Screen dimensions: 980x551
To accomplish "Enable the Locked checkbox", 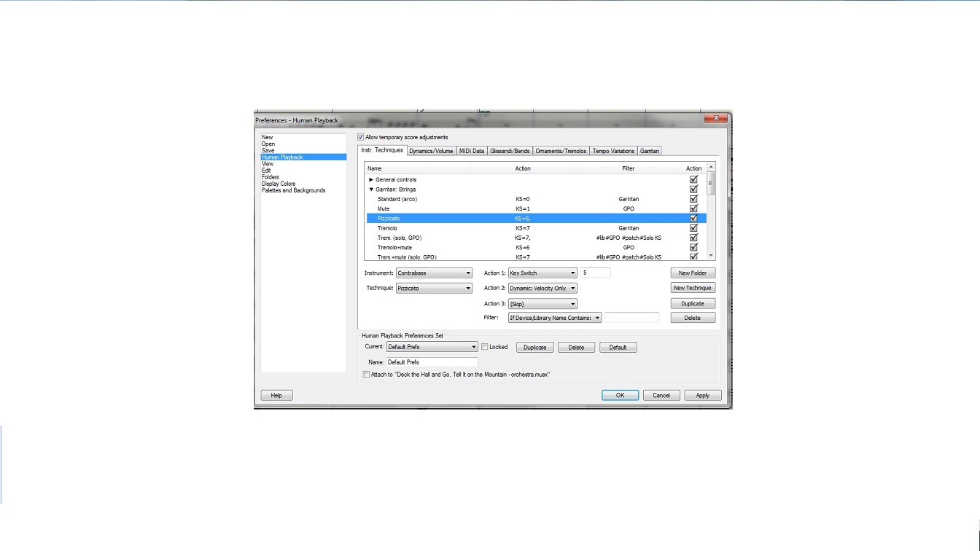I will tap(485, 347).
